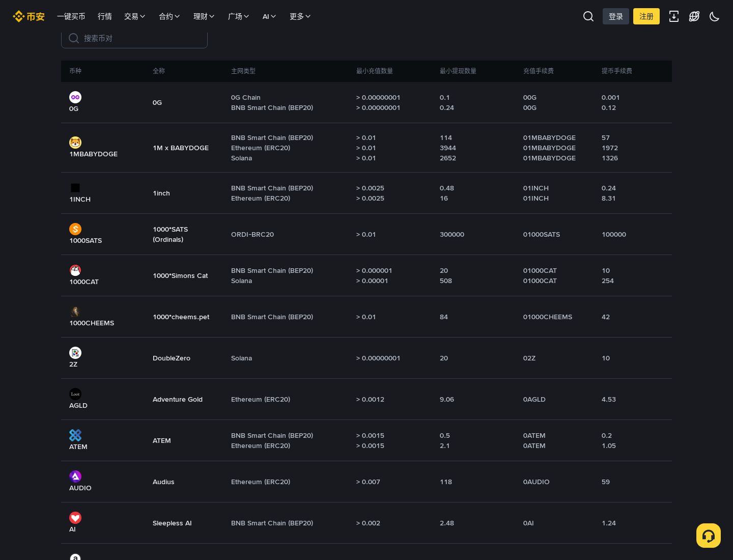Image resolution: width=733 pixels, height=560 pixels.
Task: Click the 1INCH Ethereum (ERC20) network entry
Action: pyautogui.click(x=261, y=198)
